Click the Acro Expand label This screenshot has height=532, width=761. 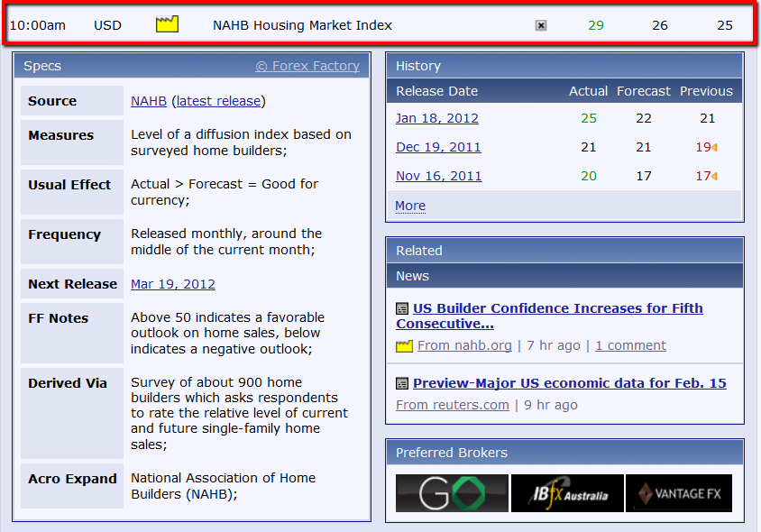[72, 479]
